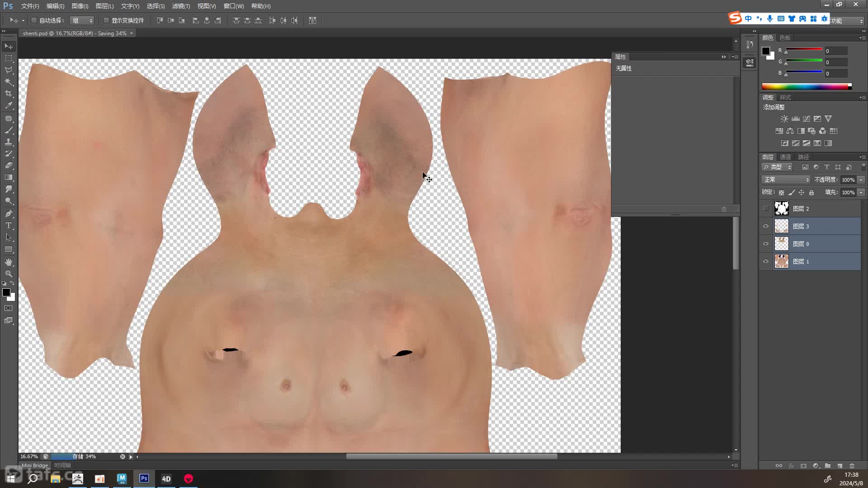
Task: Toggle lock transparent pixels
Action: [781, 192]
